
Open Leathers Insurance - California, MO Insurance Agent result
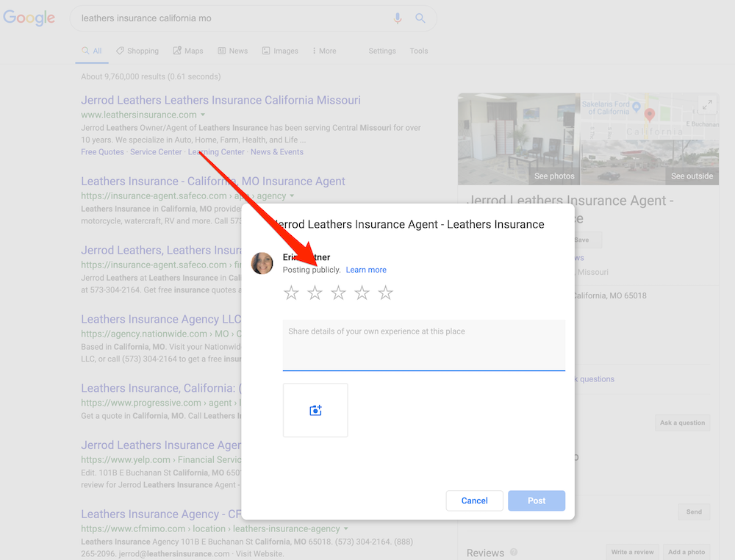[x=213, y=182]
